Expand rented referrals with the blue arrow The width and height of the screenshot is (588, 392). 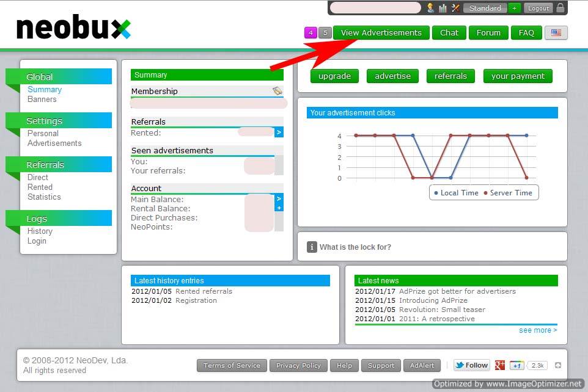279,132
